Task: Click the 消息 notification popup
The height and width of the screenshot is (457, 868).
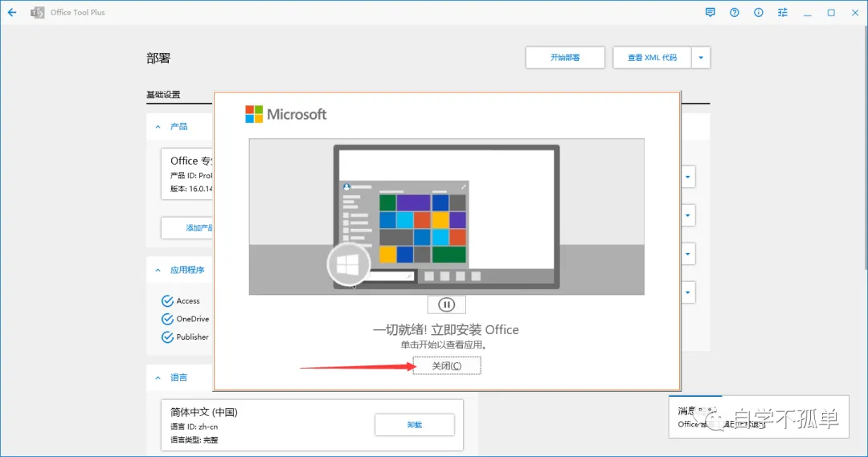Action: (759, 417)
